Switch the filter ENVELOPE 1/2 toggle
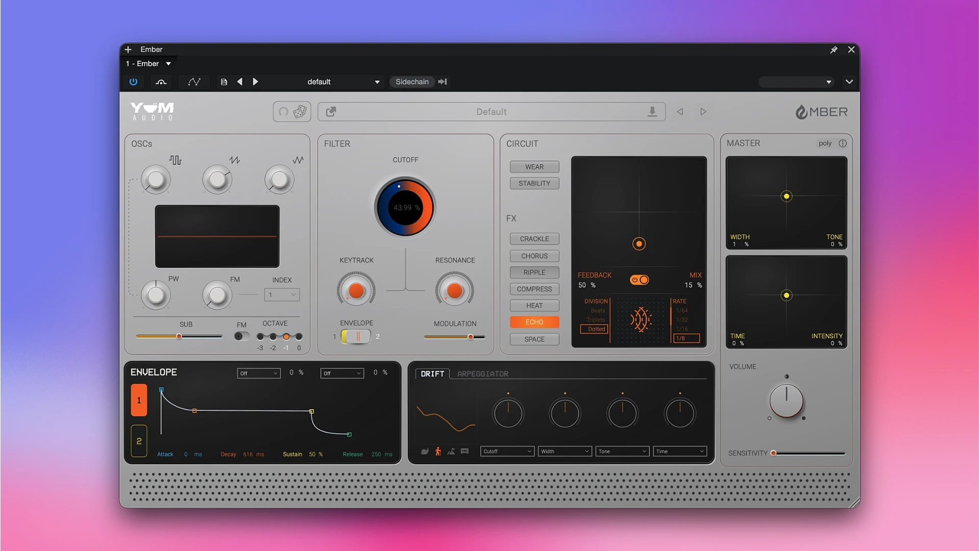 356,336
